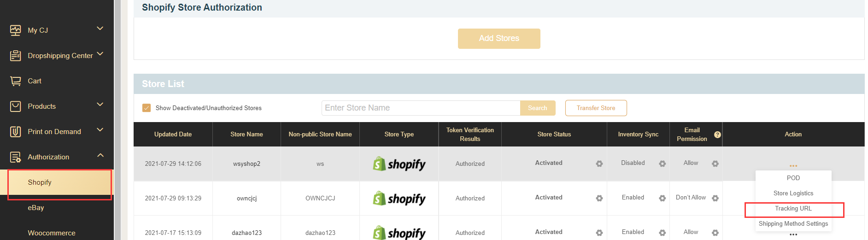868x240 pixels.
Task: Select Tracking URL from action menu
Action: click(793, 209)
